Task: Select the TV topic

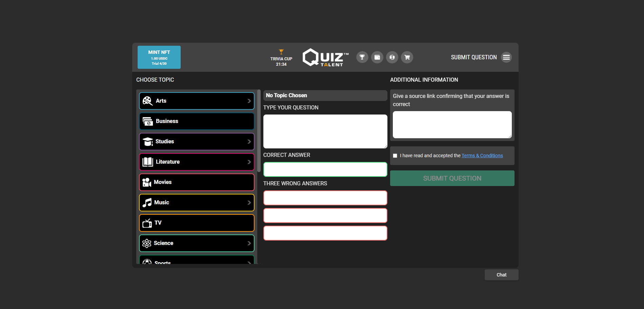Action: [x=197, y=223]
